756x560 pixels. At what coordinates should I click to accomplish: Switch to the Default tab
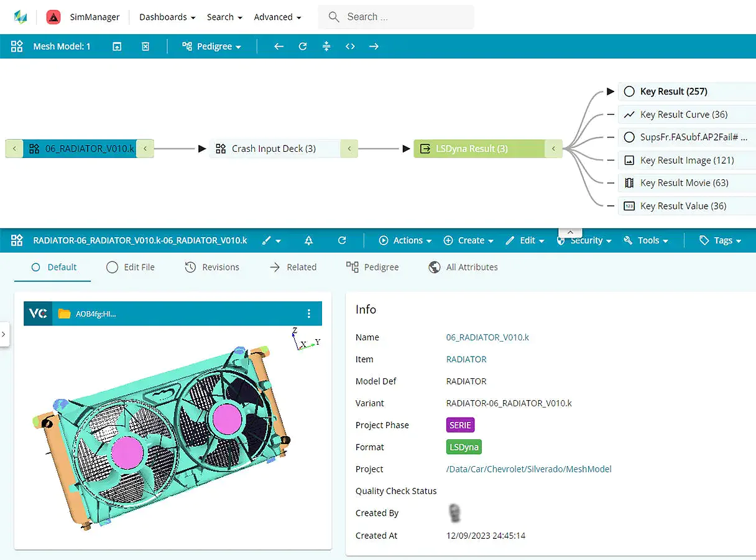[53, 267]
